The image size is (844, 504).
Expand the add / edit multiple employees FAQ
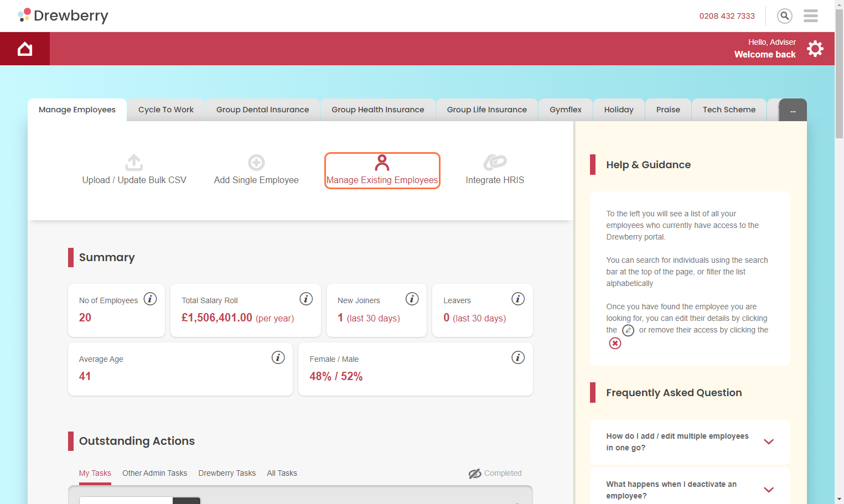pos(768,441)
